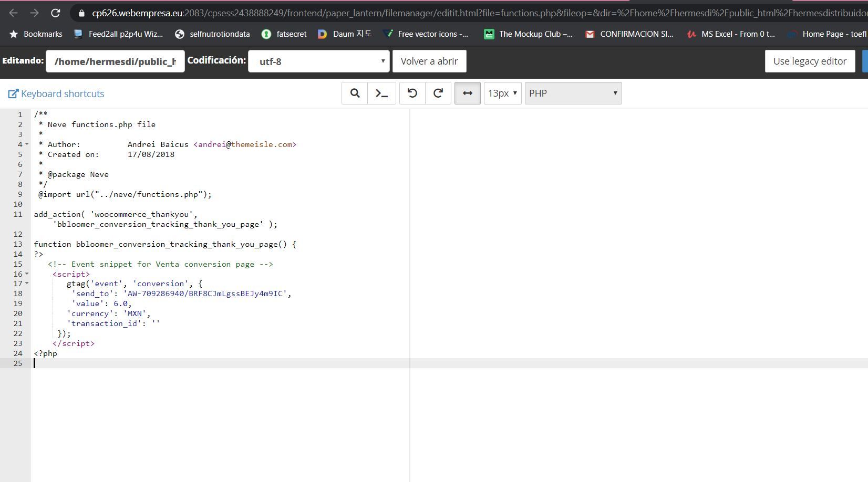Click the 'Created on: 17/08/2018' line
Viewport: 868px width, 482px height.
[x=107, y=154]
